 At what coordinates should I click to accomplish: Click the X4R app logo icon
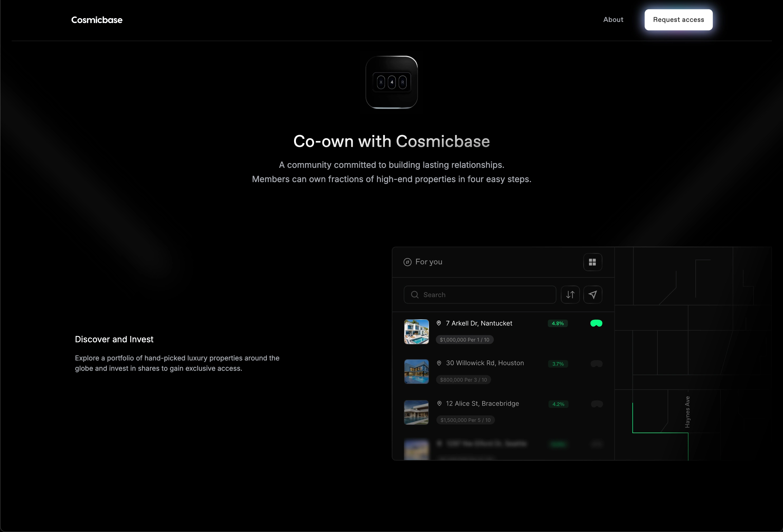point(391,82)
